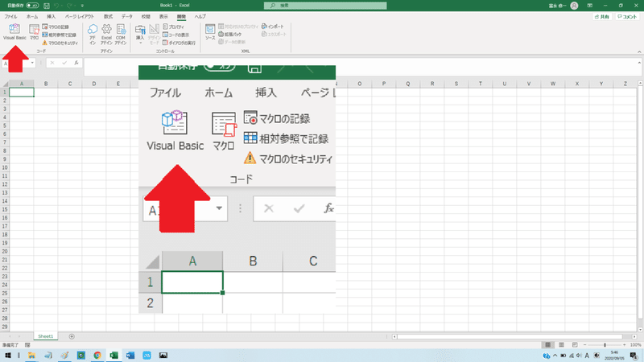Switch to the Home (ホーム) tab

click(x=32, y=16)
